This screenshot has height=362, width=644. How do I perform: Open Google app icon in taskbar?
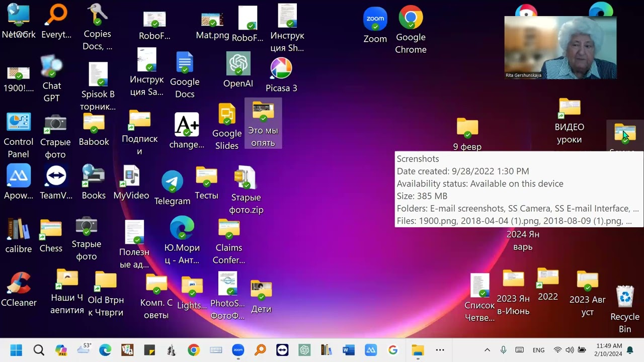tap(393, 350)
